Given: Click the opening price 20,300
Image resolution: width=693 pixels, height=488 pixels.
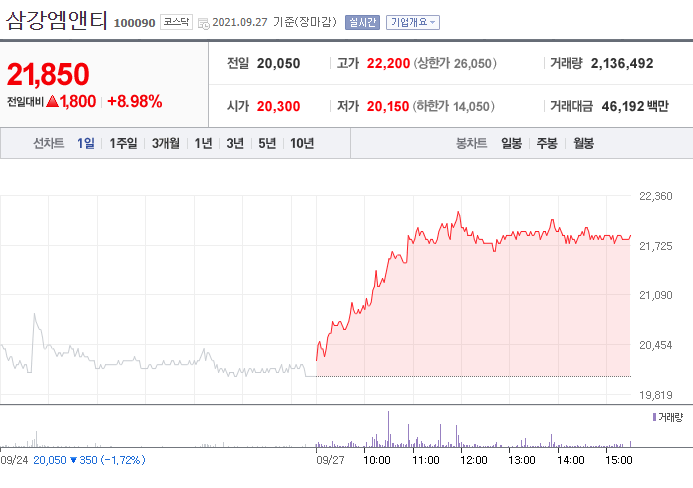Looking at the screenshot, I should (x=278, y=107).
